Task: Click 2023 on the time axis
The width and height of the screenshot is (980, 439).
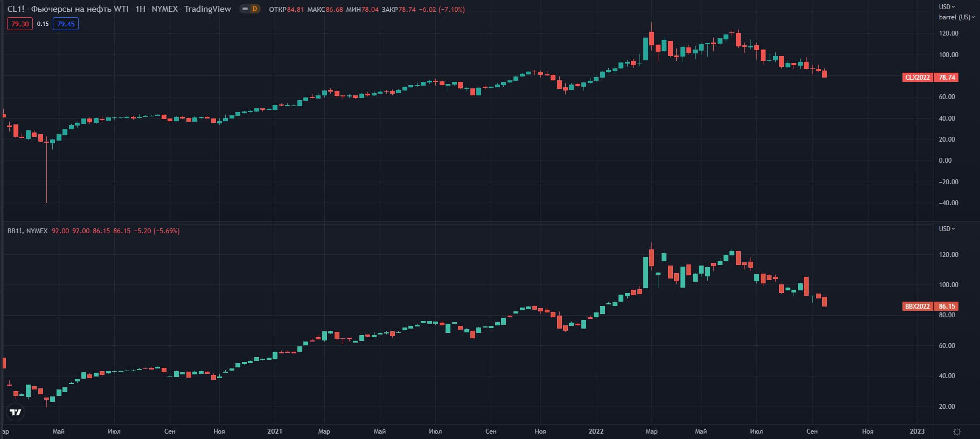Action: coord(917,431)
